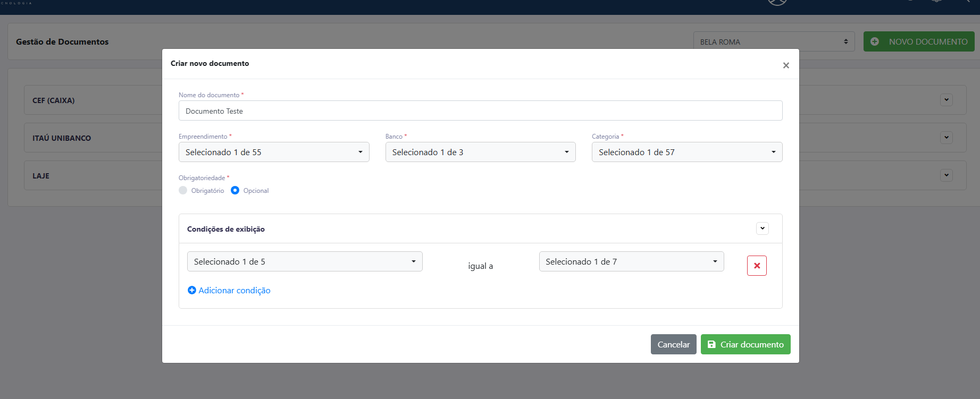The image size is (980, 399).
Task: Expand the CEF (CAIXA) row chevron
Action: tap(947, 100)
